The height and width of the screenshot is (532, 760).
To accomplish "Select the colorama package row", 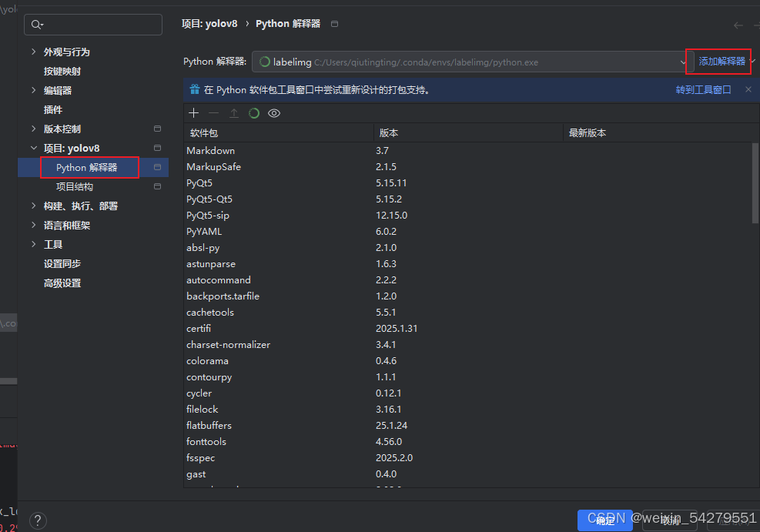I will coord(467,361).
